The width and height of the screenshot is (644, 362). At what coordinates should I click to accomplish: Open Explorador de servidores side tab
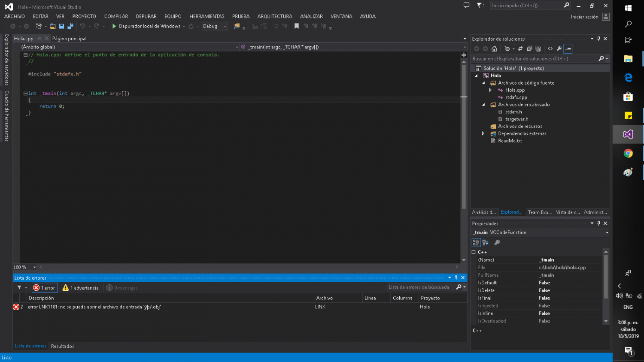[x=6, y=60]
